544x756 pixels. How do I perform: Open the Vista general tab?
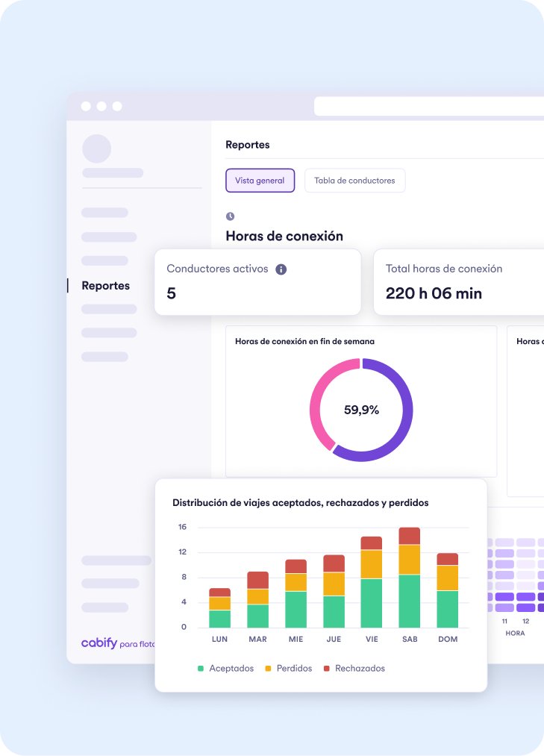coord(260,181)
